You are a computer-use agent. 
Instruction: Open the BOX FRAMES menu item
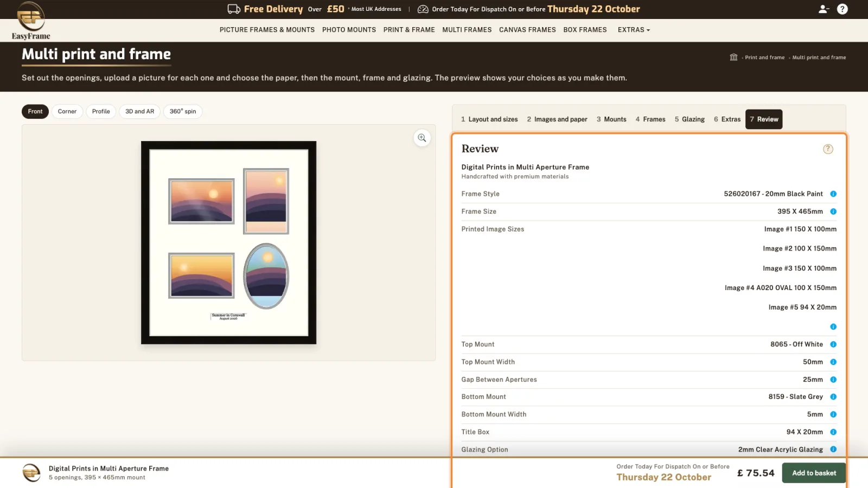(x=585, y=30)
